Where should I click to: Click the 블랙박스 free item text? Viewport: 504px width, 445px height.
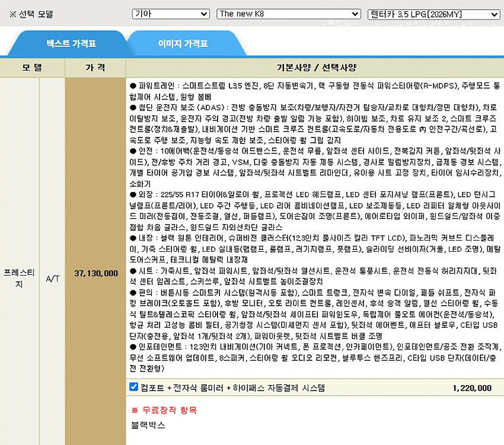[x=148, y=425]
